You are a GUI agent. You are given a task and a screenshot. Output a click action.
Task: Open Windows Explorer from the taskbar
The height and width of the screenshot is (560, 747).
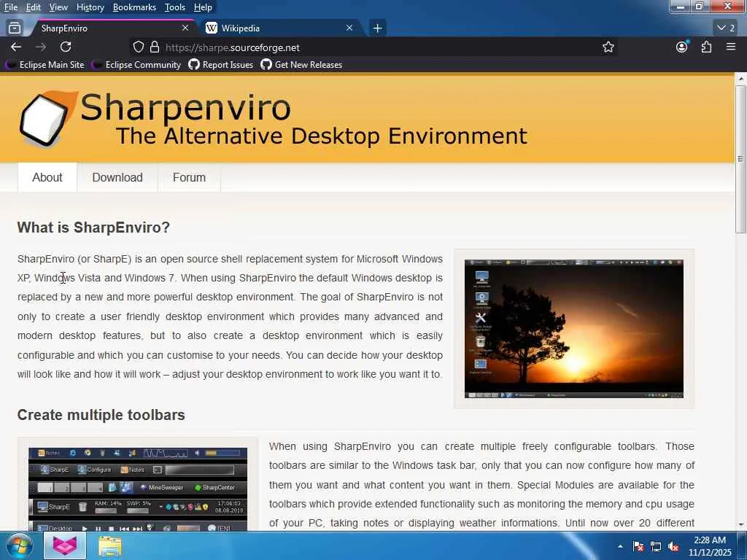[x=110, y=545]
